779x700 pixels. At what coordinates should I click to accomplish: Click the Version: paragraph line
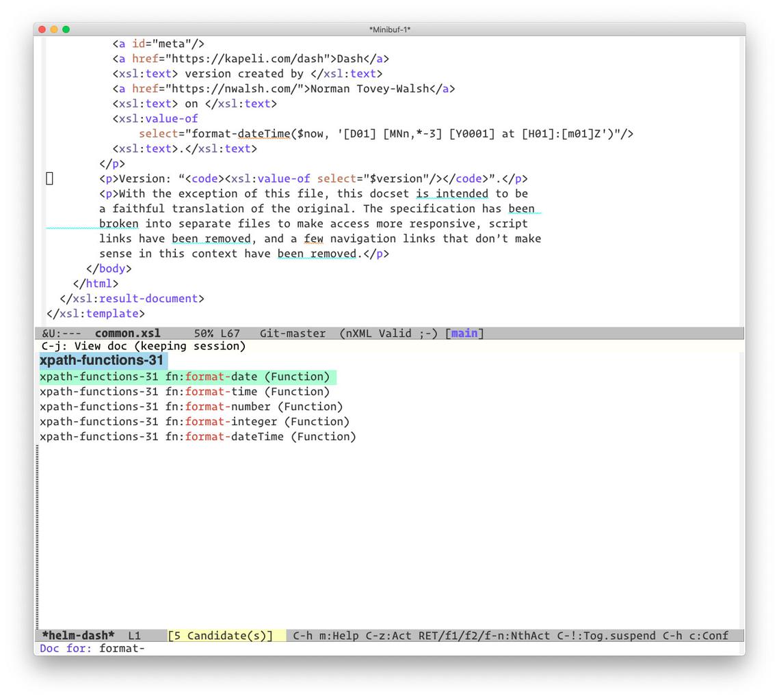click(313, 178)
